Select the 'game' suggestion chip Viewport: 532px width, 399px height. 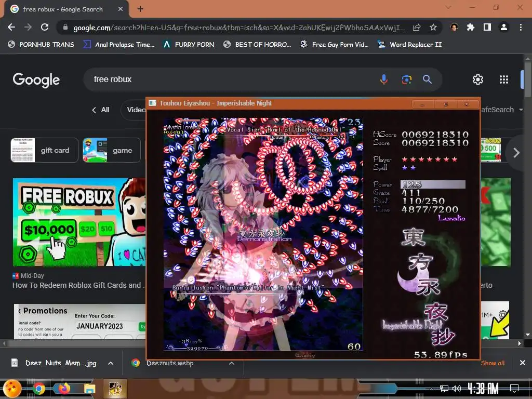(x=112, y=150)
